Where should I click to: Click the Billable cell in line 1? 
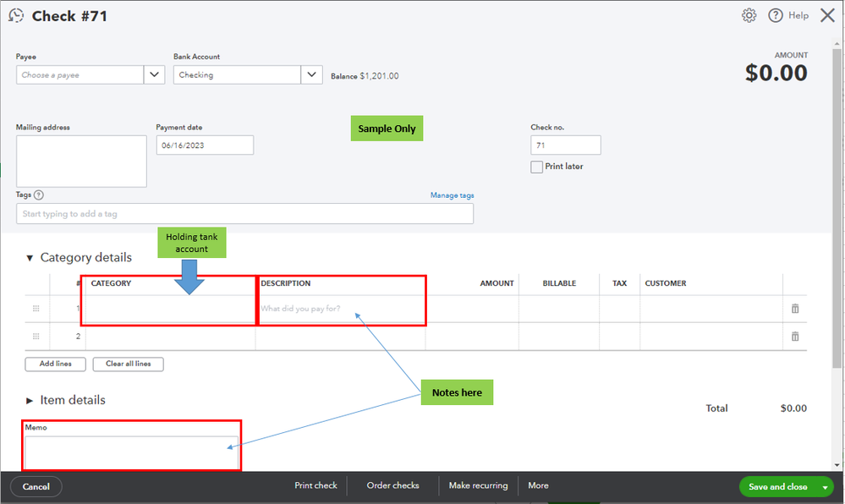559,309
